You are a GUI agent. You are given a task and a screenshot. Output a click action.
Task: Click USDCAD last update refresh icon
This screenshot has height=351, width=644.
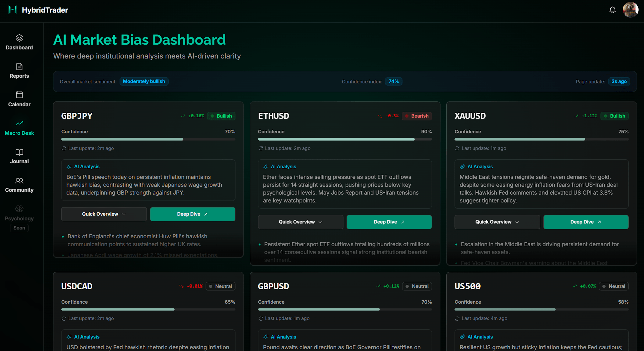64,318
